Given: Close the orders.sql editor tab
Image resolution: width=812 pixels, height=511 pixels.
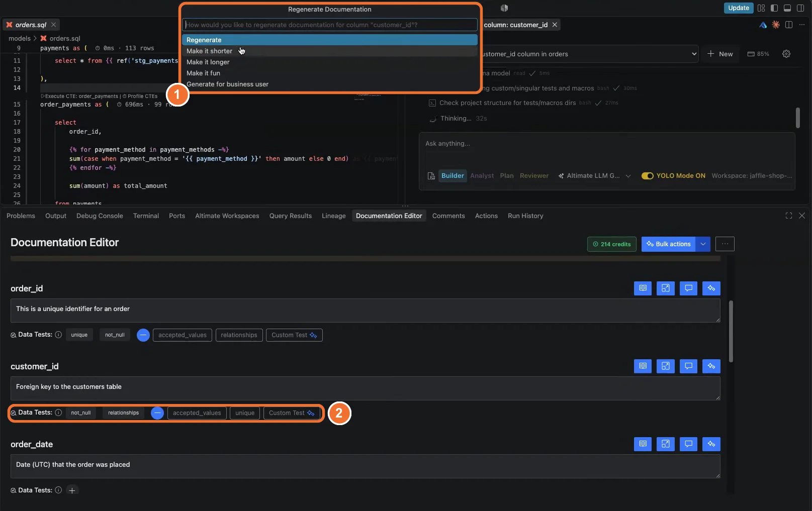Looking at the screenshot, I should pyautogui.click(x=53, y=25).
